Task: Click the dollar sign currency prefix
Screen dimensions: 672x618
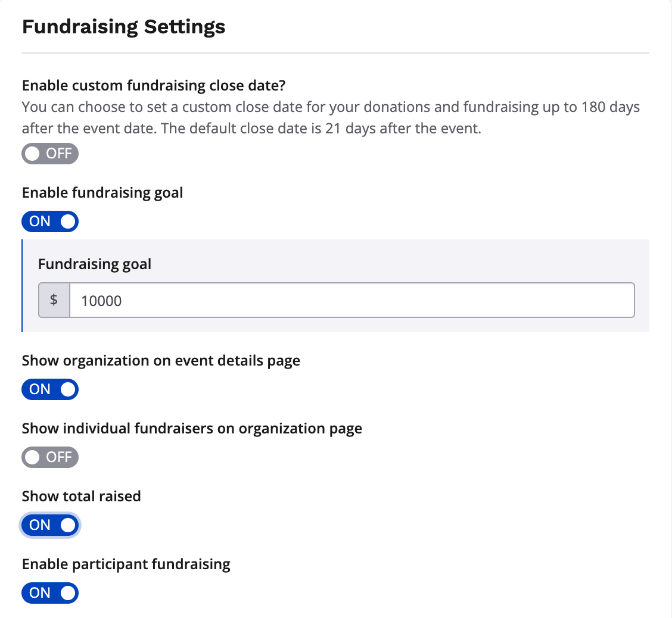Action: pos(54,300)
